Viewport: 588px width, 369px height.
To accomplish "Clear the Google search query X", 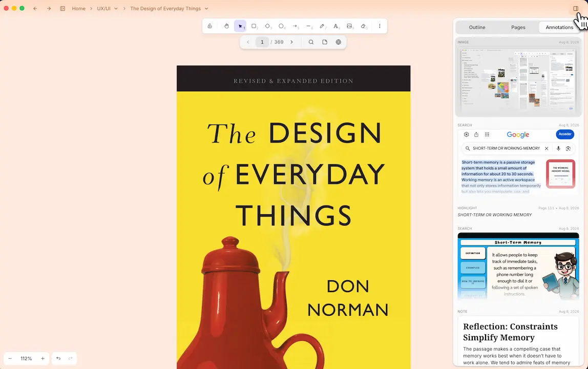I will [x=547, y=149].
